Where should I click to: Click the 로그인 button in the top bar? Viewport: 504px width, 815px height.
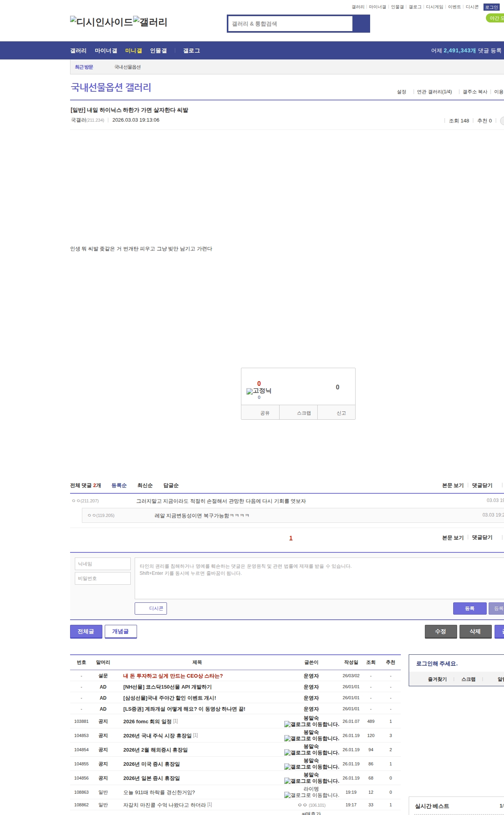tap(491, 7)
